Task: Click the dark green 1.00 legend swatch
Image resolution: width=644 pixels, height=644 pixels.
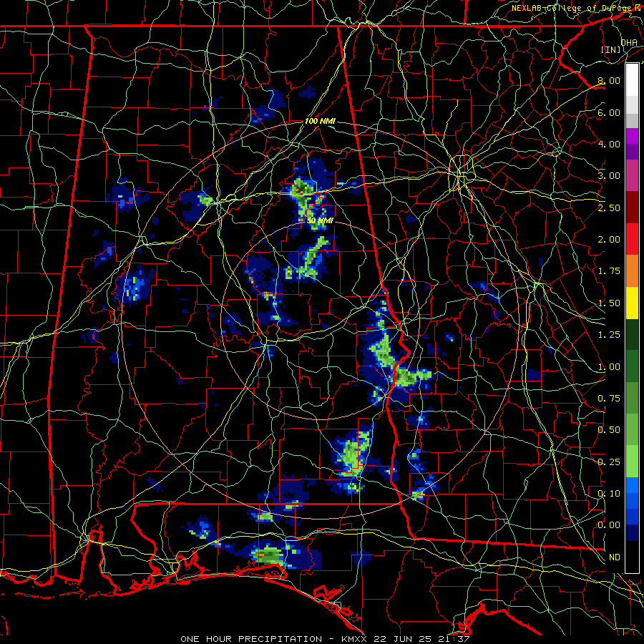Action: 632,366
